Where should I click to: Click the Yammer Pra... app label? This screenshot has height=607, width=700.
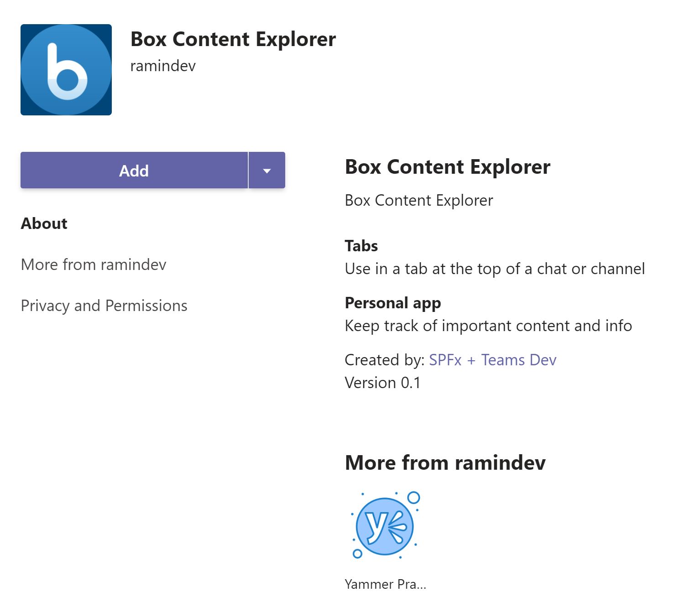click(384, 584)
